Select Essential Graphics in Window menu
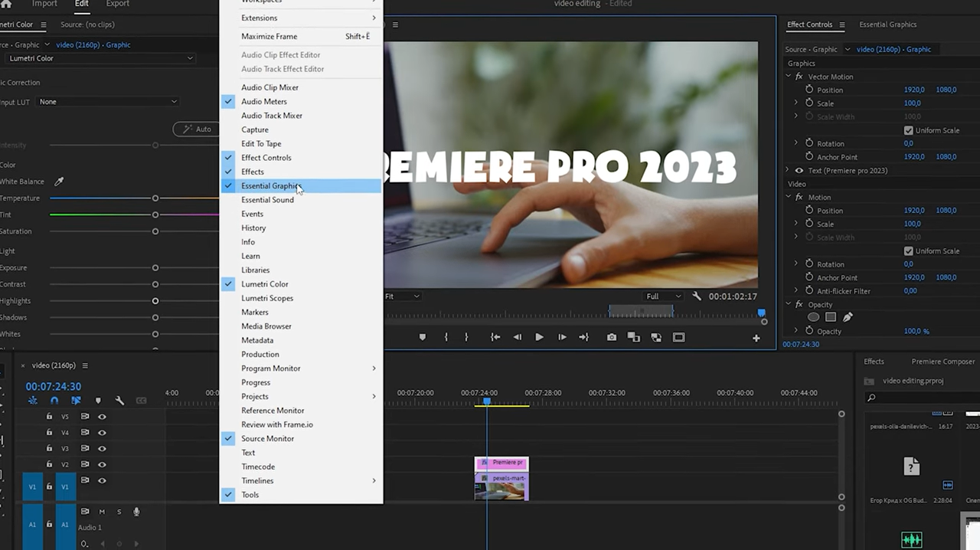Screen dimensions: 980x550 (300, 186)
